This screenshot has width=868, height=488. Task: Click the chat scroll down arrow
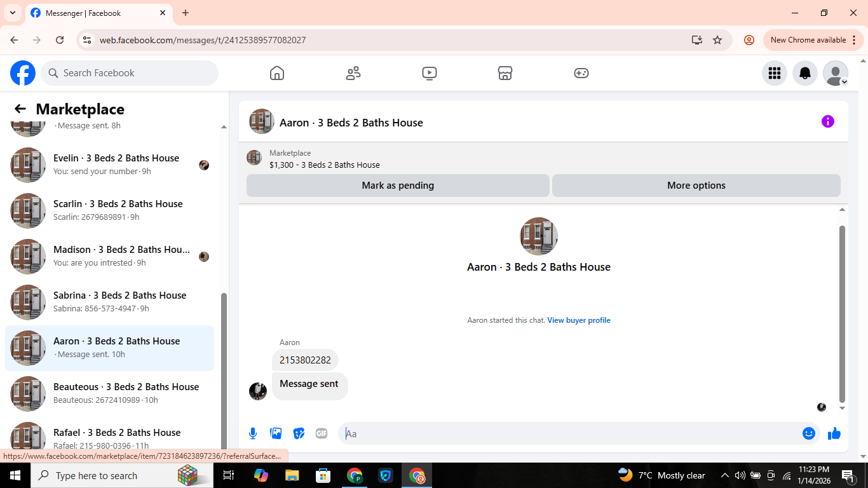click(x=843, y=408)
